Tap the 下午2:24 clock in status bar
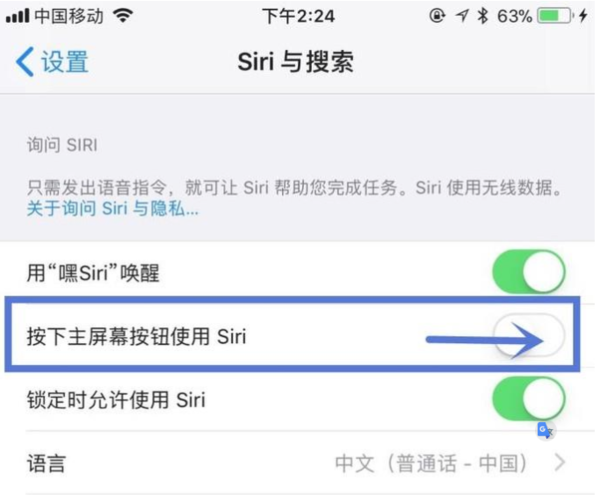 click(297, 17)
